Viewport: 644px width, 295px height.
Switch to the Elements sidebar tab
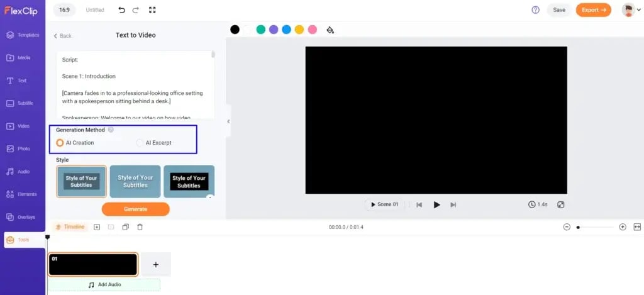(23, 194)
